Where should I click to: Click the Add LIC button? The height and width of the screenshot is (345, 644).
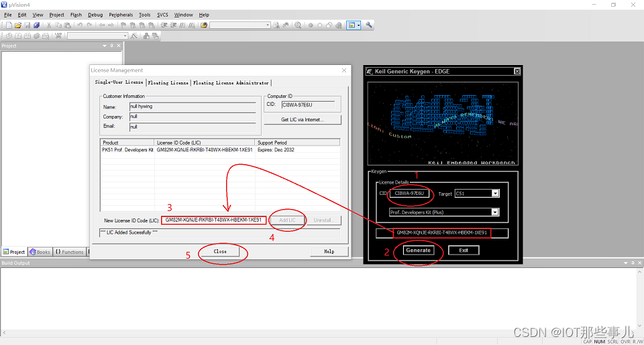pos(287,220)
